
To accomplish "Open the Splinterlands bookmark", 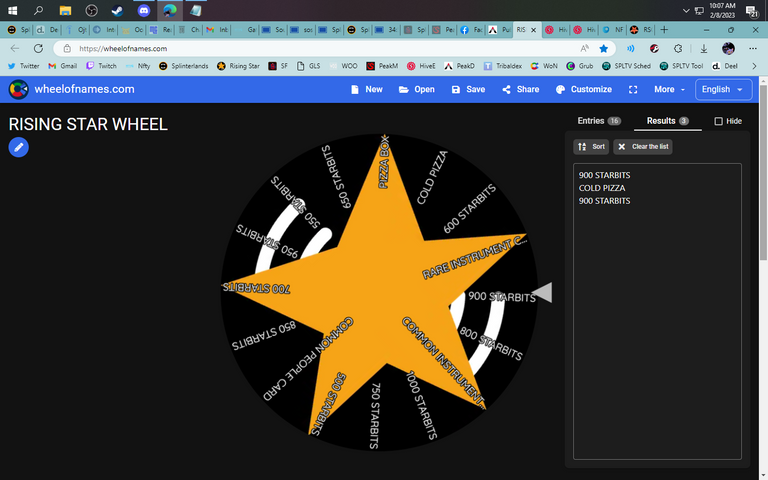I will click(184, 66).
